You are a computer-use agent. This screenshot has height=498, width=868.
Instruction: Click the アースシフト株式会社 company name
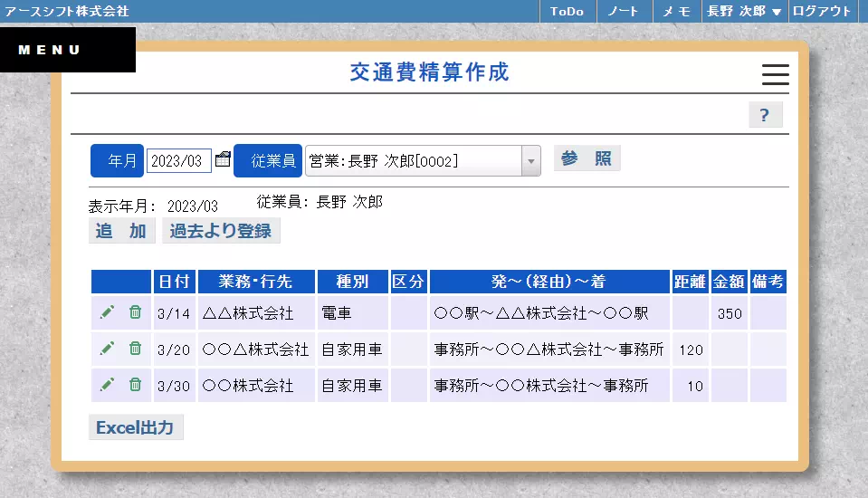click(x=66, y=11)
